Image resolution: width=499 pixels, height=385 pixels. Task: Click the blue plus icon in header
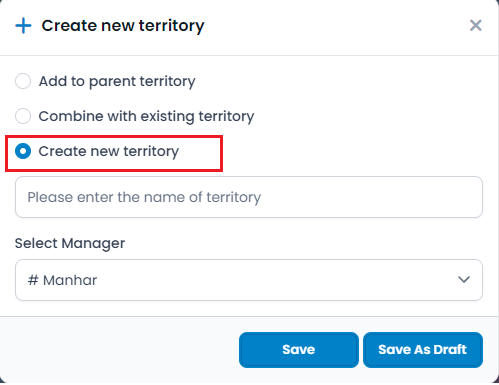point(23,26)
